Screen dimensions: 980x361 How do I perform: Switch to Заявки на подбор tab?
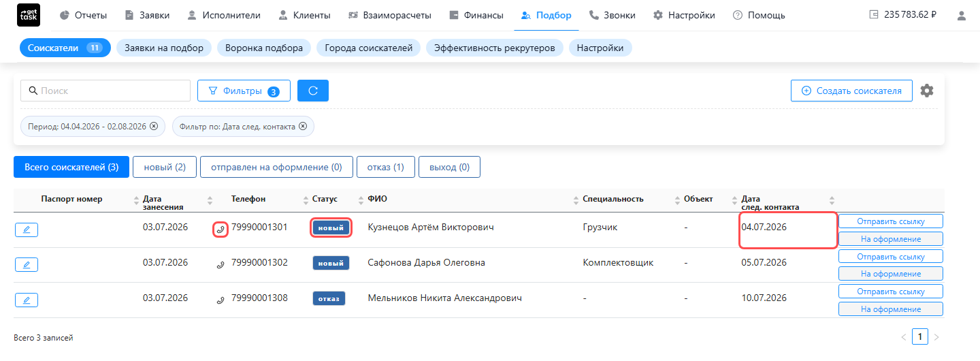(x=164, y=48)
